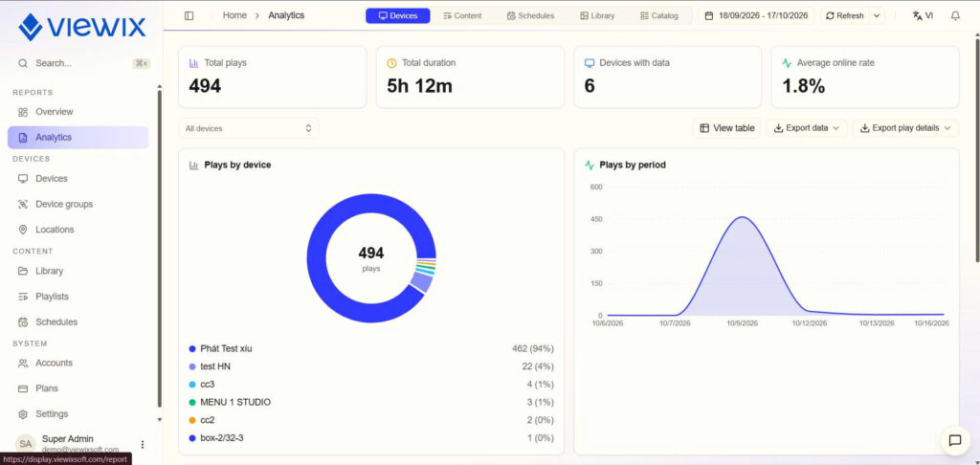
Task: Click the box-2/32-3 legend dot
Action: tap(192, 438)
